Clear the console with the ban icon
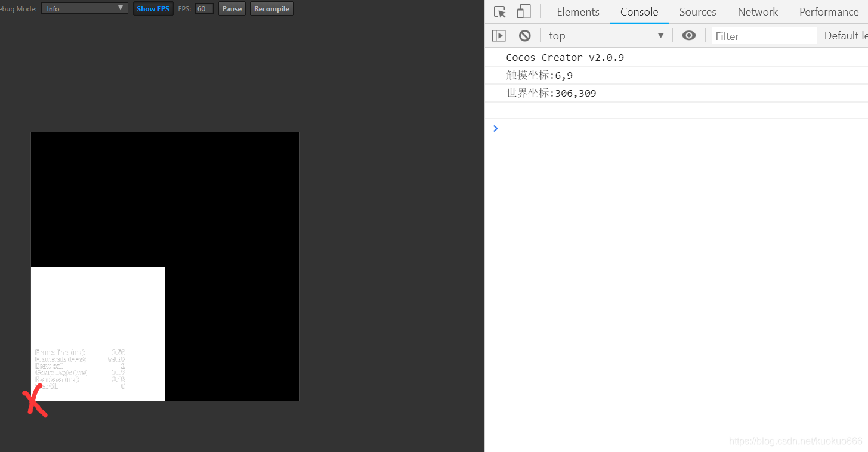This screenshot has width=868, height=452. [x=524, y=36]
